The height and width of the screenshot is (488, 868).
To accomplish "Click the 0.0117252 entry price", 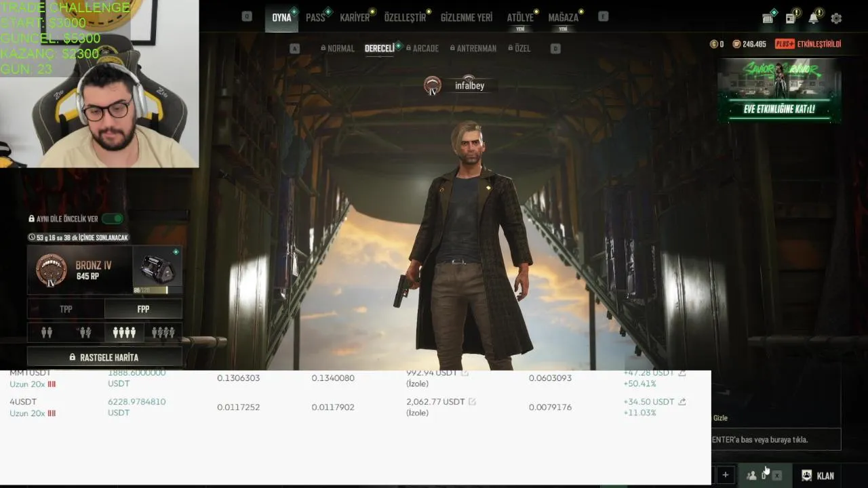I will point(238,407).
